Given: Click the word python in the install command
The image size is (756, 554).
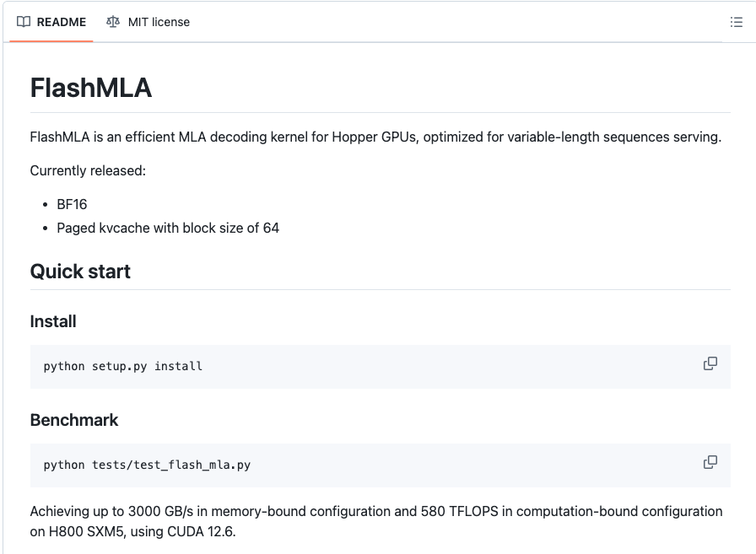Looking at the screenshot, I should click(64, 367).
